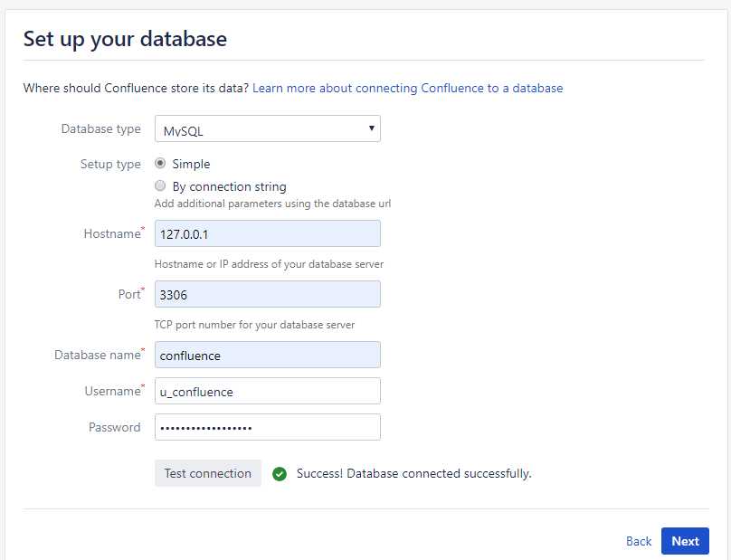Click the TCP port number hint text
Image resolution: width=731 pixels, height=560 pixels.
coord(254,325)
